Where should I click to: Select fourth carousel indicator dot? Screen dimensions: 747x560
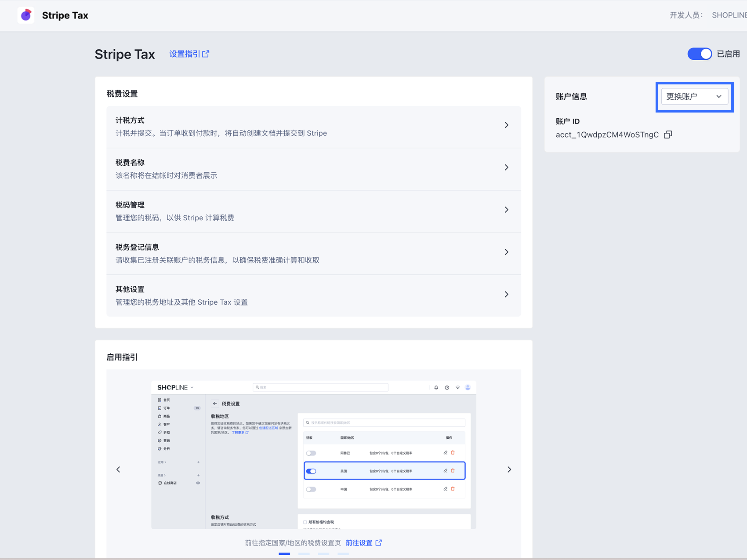point(343,554)
